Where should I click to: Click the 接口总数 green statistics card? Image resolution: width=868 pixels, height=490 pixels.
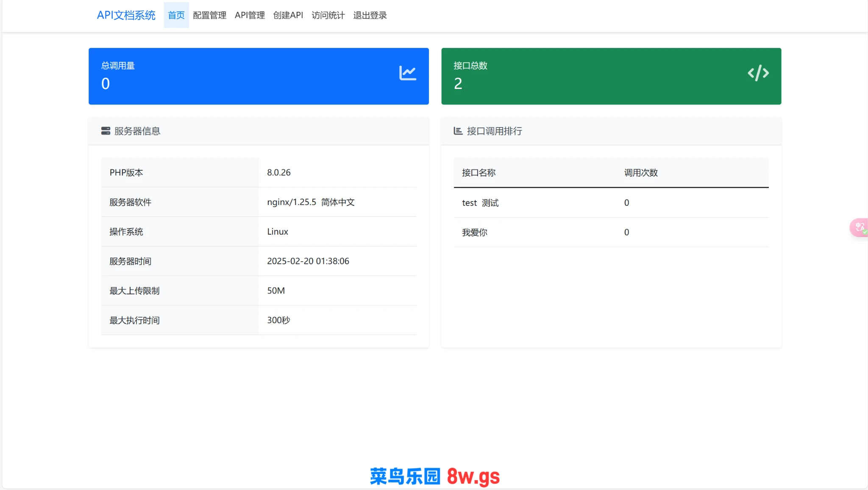pyautogui.click(x=611, y=76)
